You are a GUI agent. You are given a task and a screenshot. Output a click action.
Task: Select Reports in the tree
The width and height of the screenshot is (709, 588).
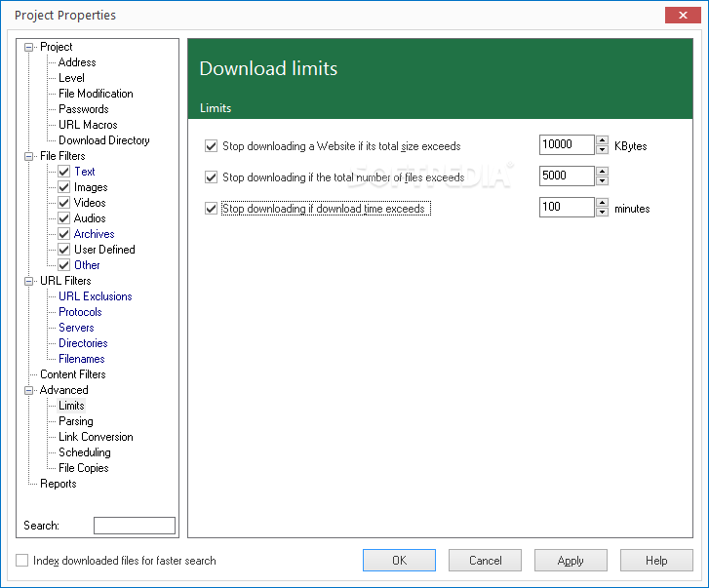point(59,484)
